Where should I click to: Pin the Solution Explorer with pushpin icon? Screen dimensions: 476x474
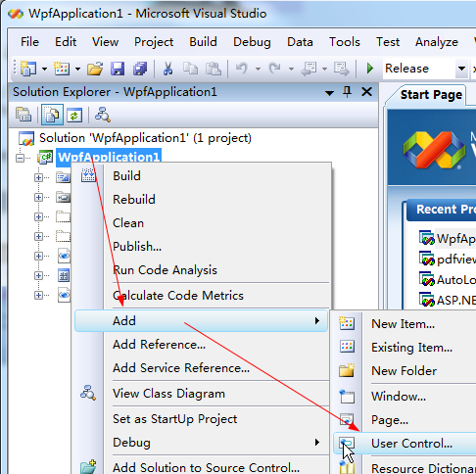click(x=348, y=92)
